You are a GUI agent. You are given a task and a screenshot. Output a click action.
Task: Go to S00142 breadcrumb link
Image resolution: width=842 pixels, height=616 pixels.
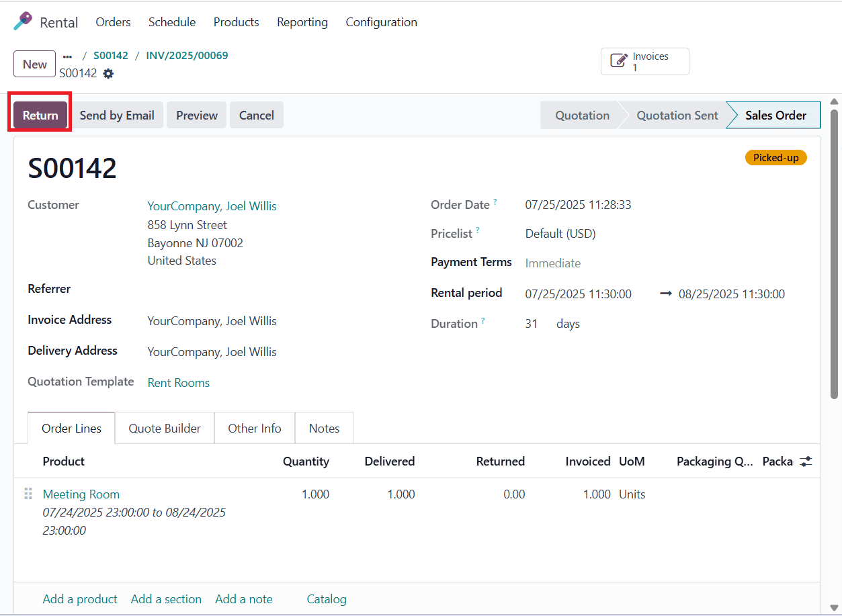point(111,56)
